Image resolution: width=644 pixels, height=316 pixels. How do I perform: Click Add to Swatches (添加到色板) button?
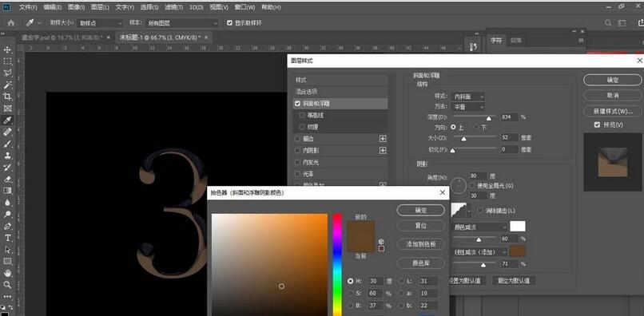pos(420,243)
